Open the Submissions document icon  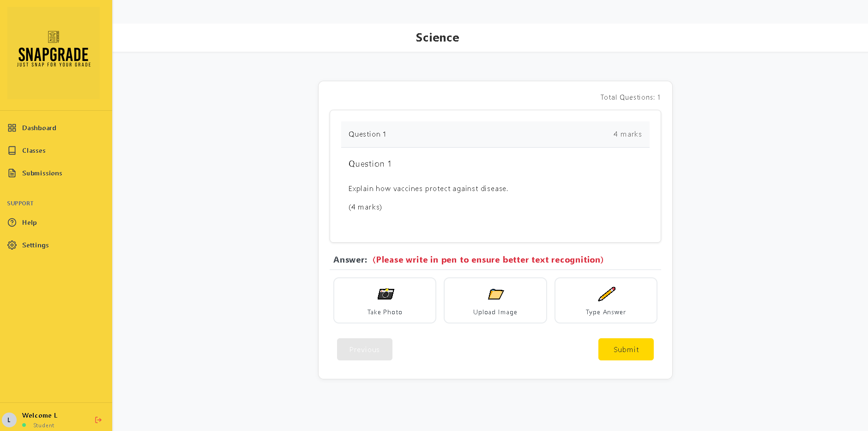coord(12,173)
